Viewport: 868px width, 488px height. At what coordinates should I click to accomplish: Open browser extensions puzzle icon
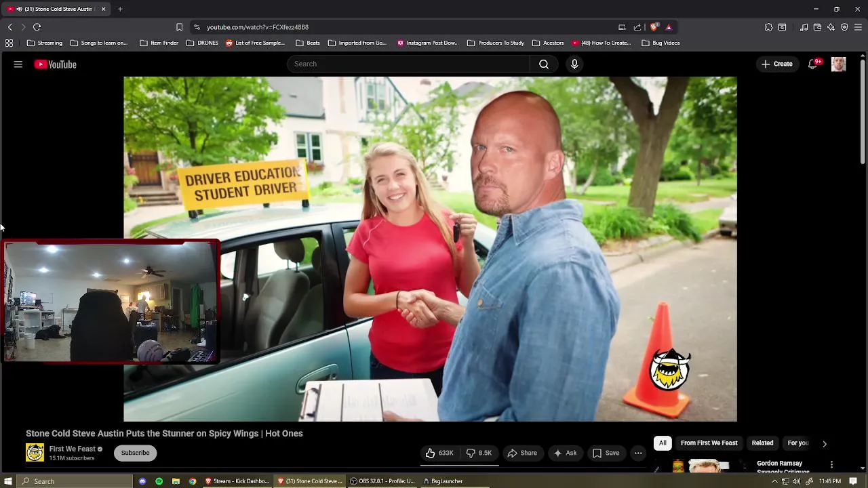tap(768, 27)
